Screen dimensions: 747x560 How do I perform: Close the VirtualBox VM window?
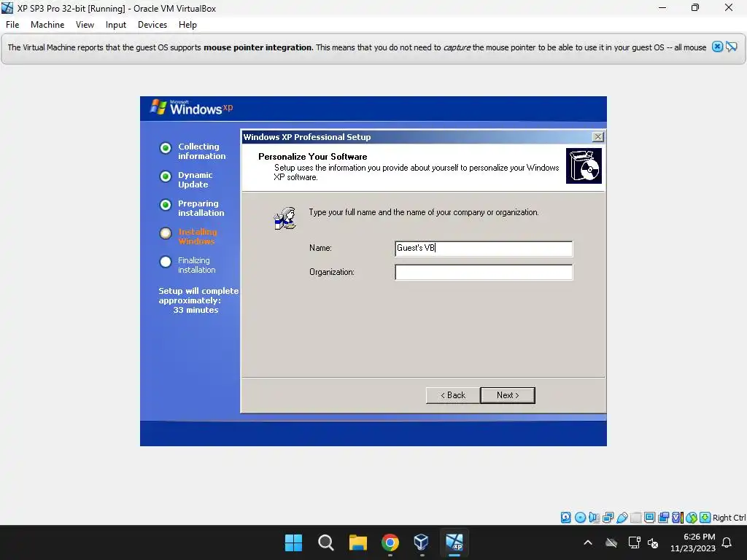coord(729,7)
